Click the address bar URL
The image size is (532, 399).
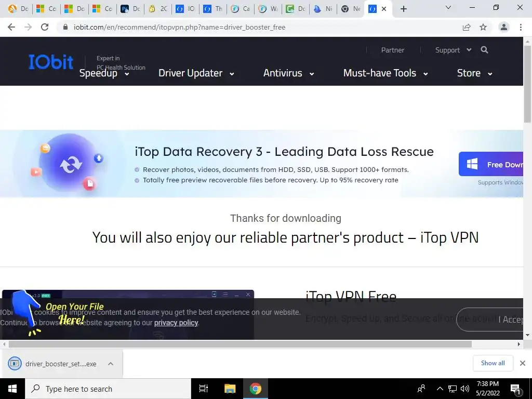point(179,27)
